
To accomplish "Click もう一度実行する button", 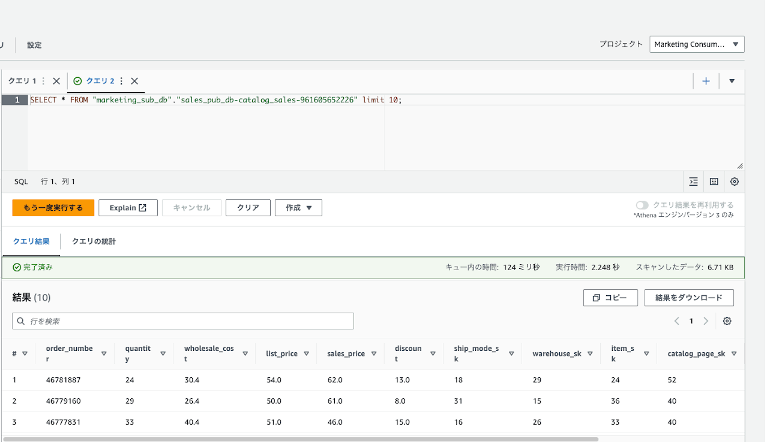I will pos(53,207).
